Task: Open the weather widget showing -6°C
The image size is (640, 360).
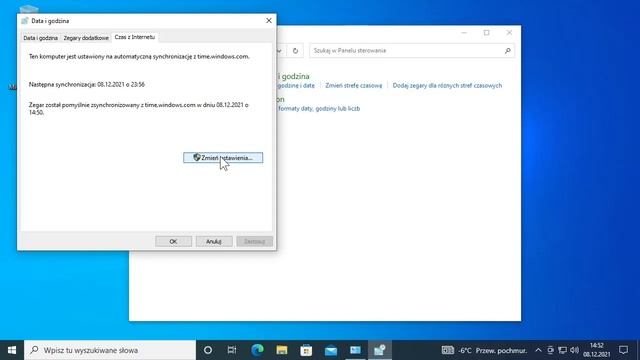Action: point(484,350)
